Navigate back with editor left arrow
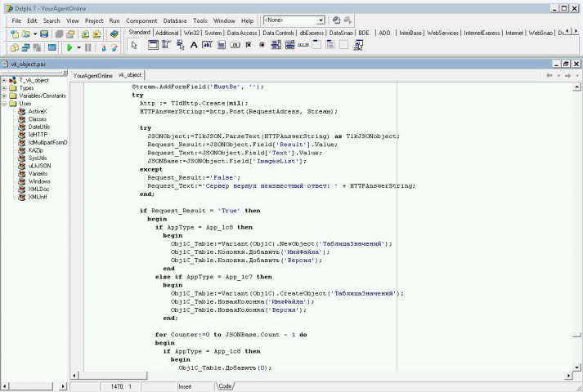 [549, 76]
